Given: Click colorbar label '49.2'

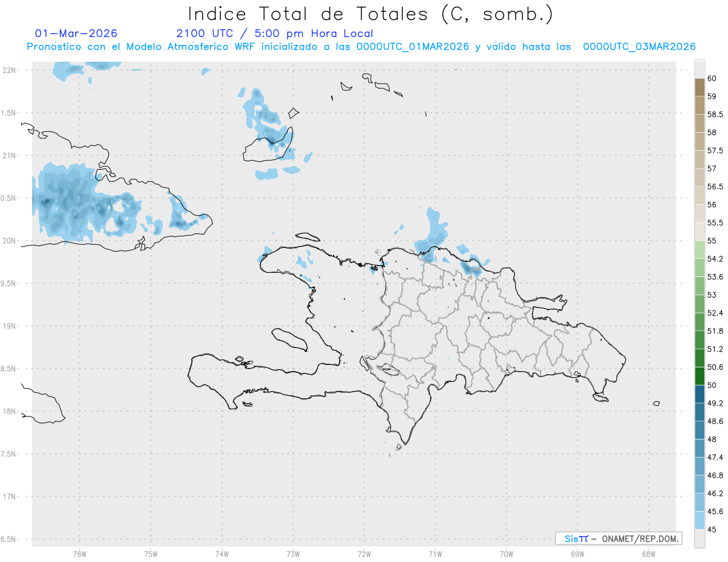Looking at the screenshot, I should (x=715, y=403).
